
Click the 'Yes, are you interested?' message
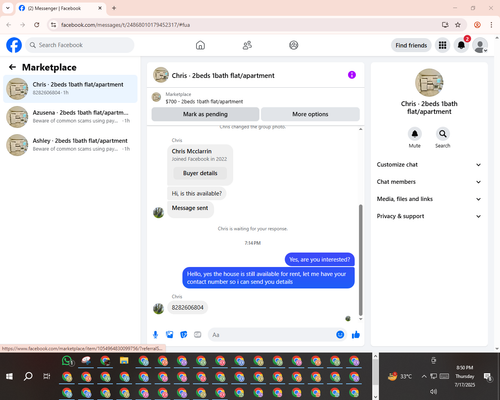[x=320, y=259]
